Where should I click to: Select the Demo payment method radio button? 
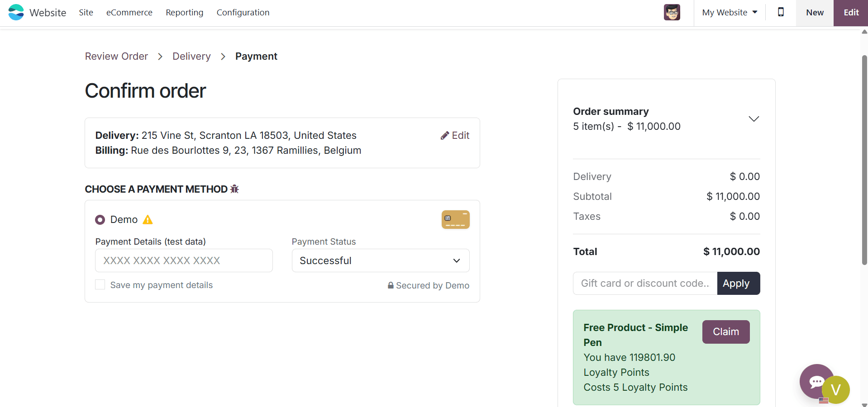100,219
